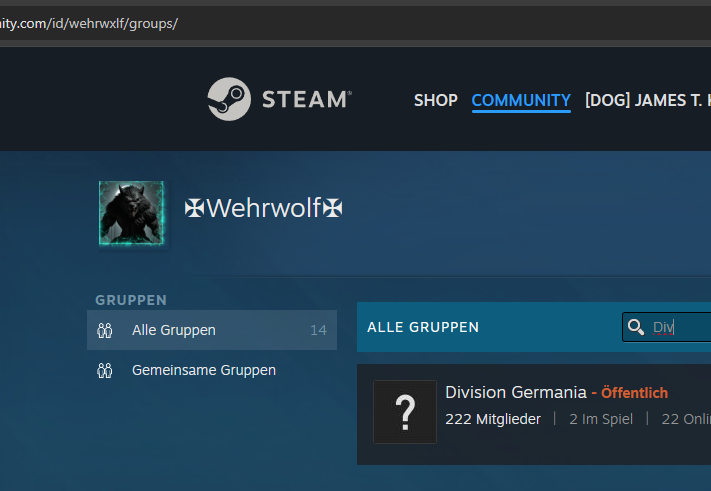Open the SHOP menu
This screenshot has height=491, width=711.
pyautogui.click(x=435, y=100)
